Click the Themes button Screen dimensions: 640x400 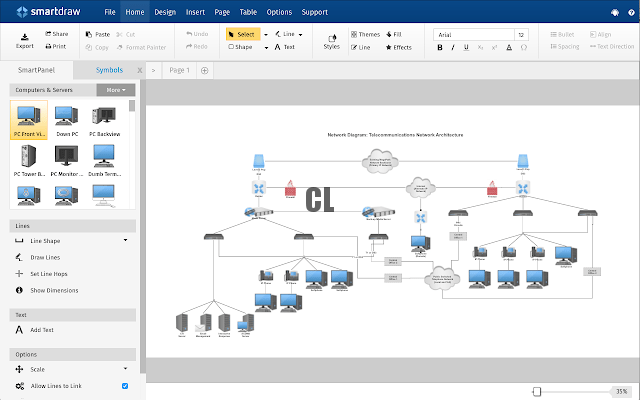click(364, 34)
